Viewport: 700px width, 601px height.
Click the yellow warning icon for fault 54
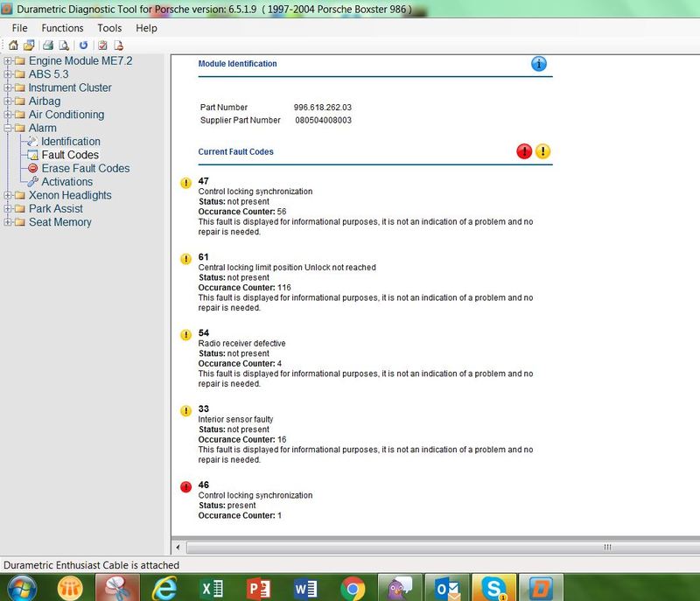[185, 335]
